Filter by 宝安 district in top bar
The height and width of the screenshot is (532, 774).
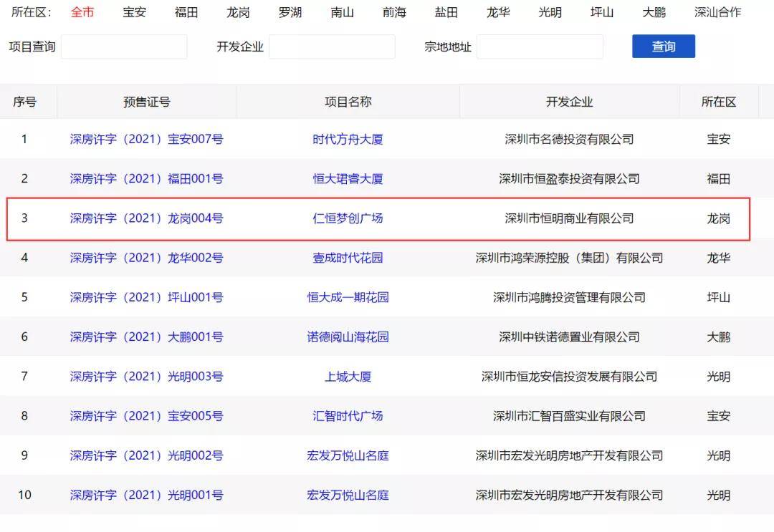point(134,12)
